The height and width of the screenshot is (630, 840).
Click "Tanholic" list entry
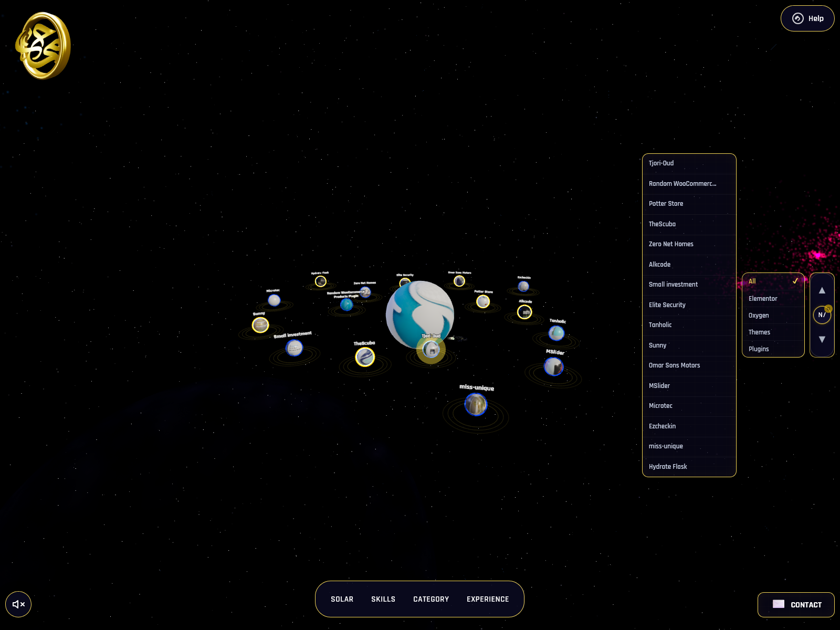coord(689,325)
